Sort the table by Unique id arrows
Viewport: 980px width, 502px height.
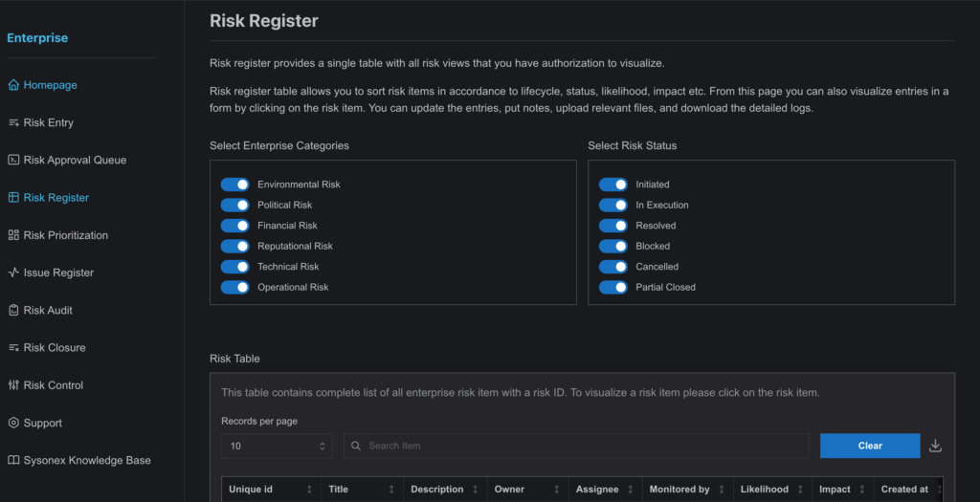click(309, 490)
